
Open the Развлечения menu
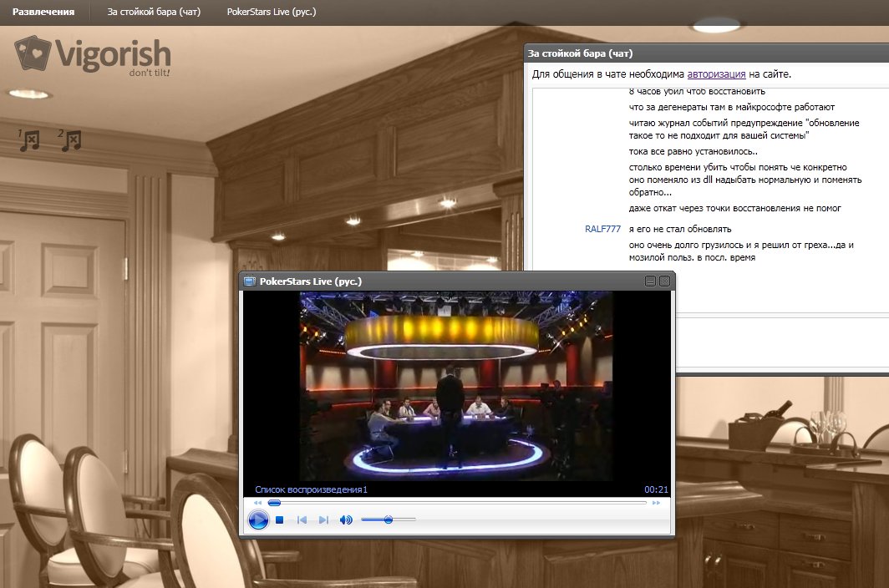tap(43, 13)
